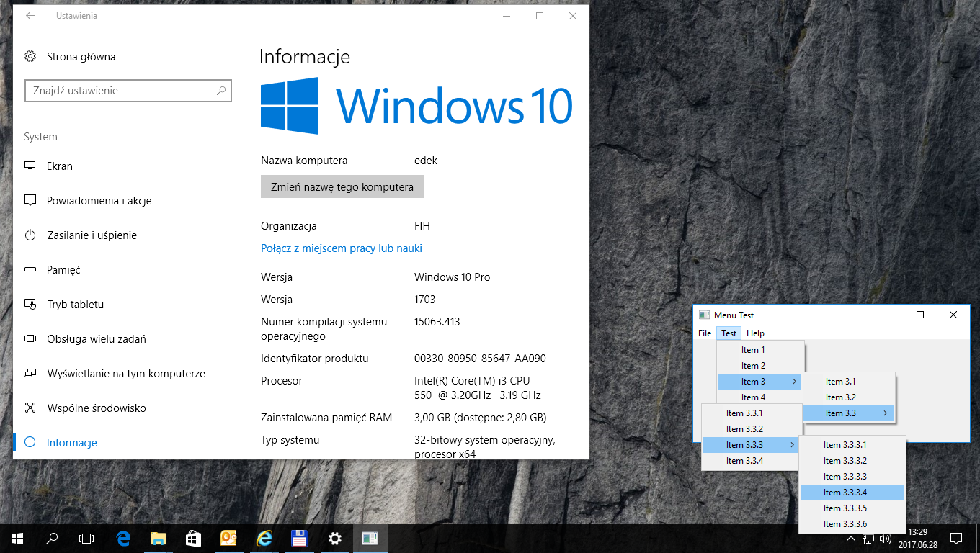Click Menu Test app taskbar button
Image resolution: width=980 pixels, height=553 pixels.
[370, 538]
